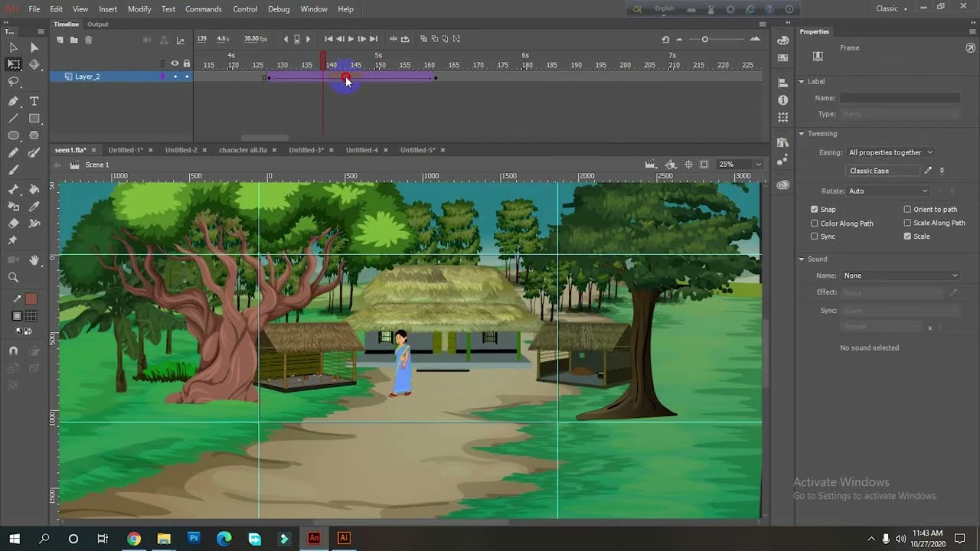
Task: Open the Sound Name dropdown
Action: click(x=900, y=275)
